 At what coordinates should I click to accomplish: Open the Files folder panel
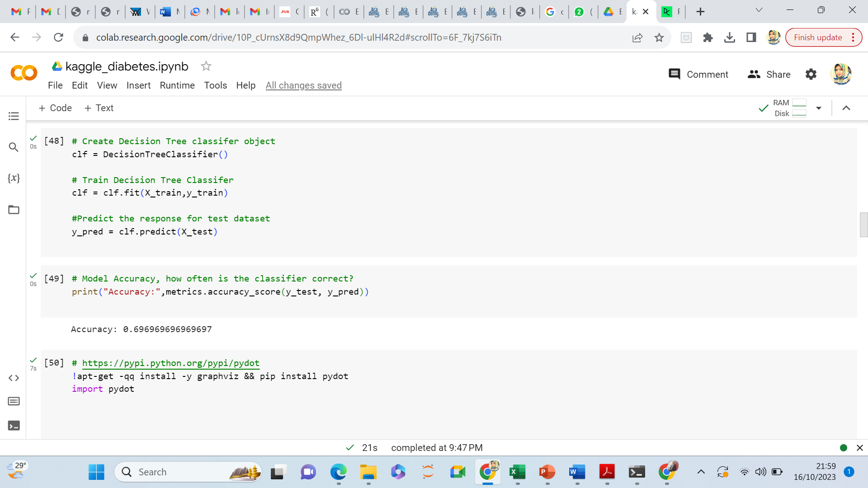click(x=14, y=210)
